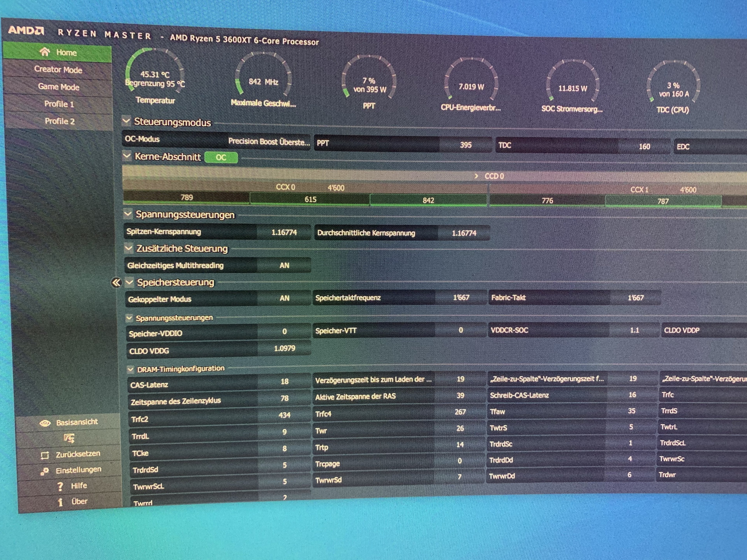The image size is (747, 560).
Task: Click the Home house icon
Action: [45, 52]
